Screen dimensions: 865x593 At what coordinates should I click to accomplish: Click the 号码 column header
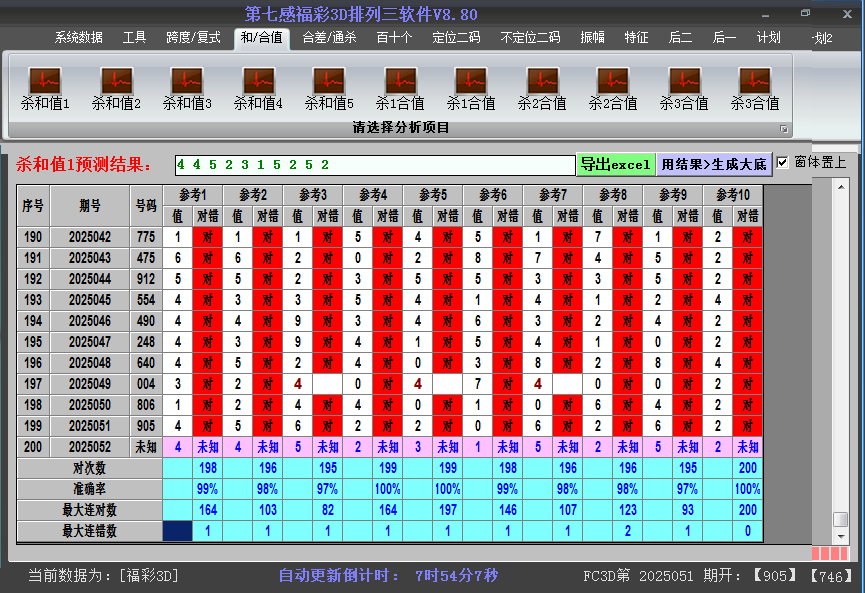point(146,206)
